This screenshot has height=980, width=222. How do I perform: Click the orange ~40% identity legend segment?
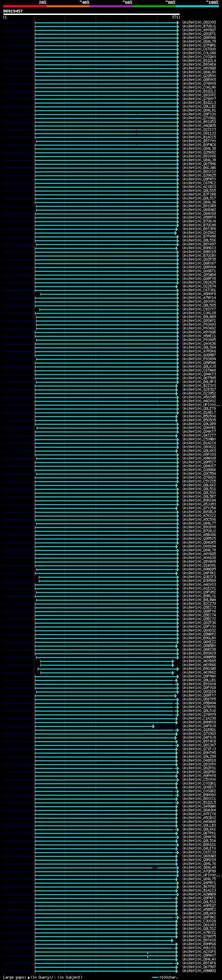pyautogui.click(x=68, y=6)
